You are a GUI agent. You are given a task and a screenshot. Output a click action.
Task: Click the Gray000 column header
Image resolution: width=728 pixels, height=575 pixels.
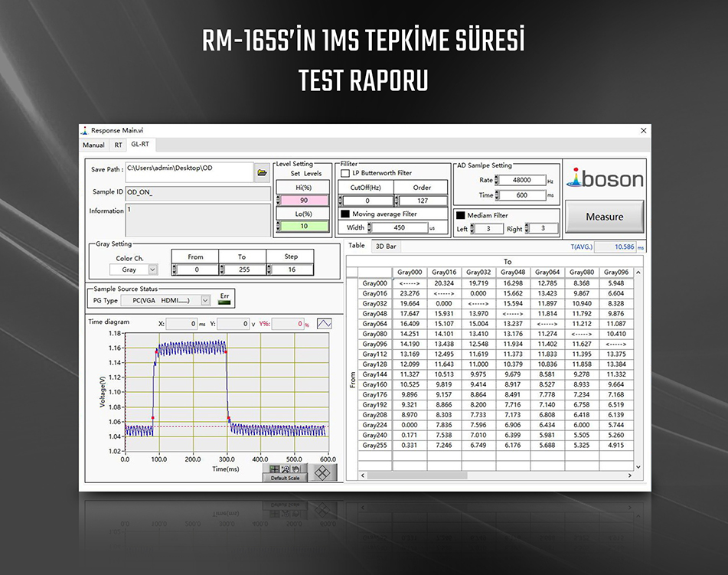click(410, 273)
